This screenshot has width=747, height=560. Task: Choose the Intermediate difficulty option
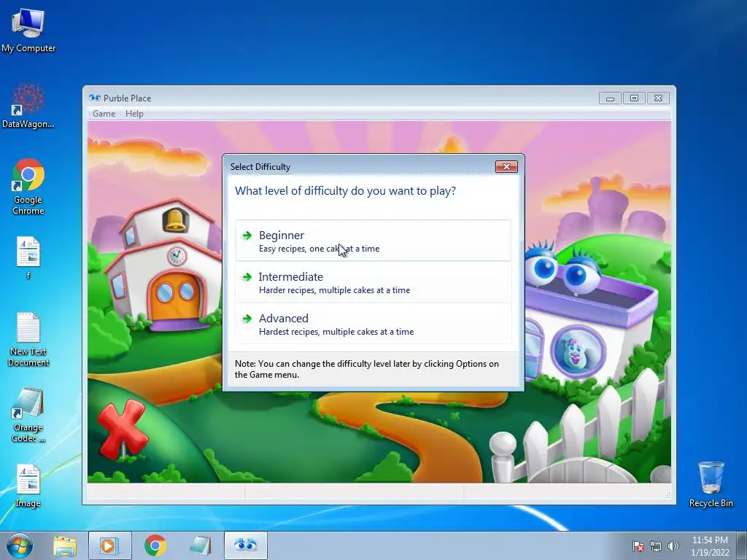click(373, 282)
